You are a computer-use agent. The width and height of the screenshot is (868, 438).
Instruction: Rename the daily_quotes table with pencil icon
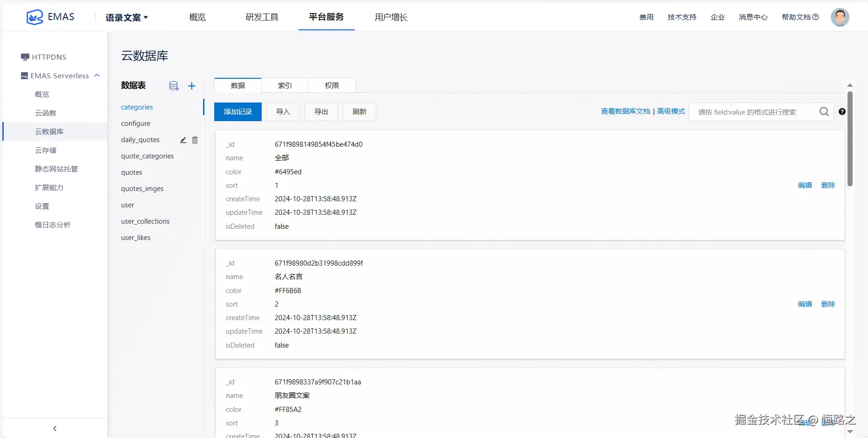click(183, 140)
